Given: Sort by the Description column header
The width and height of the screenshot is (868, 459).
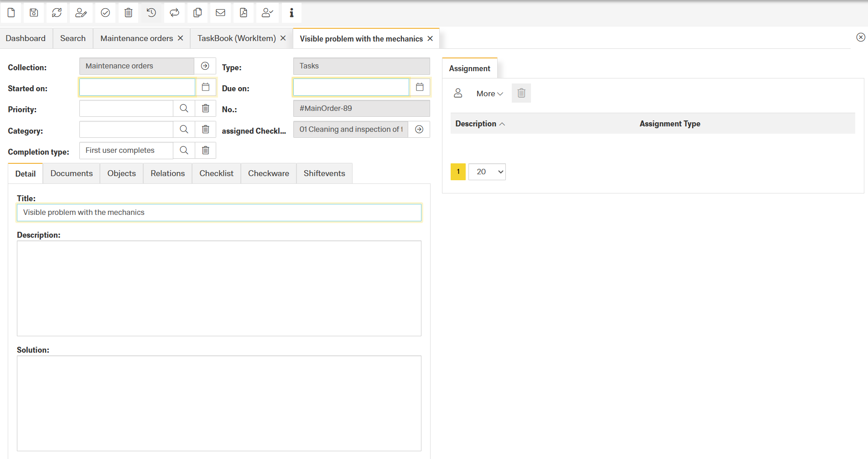Looking at the screenshot, I should click(x=476, y=124).
